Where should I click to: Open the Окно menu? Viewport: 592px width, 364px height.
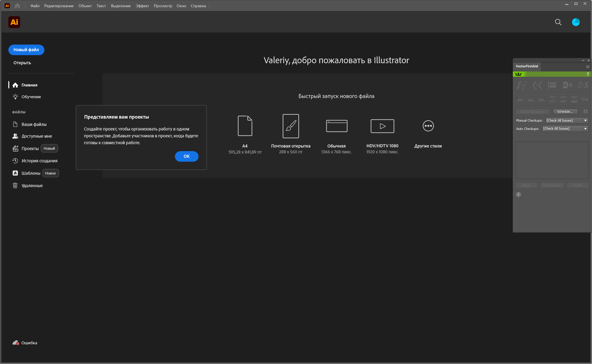click(x=181, y=6)
